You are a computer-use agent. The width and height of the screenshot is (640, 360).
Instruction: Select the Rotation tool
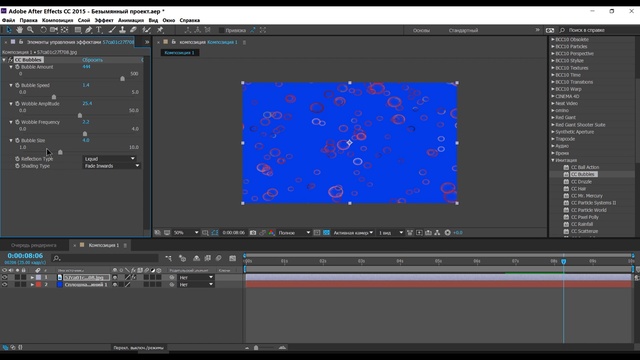43,30
